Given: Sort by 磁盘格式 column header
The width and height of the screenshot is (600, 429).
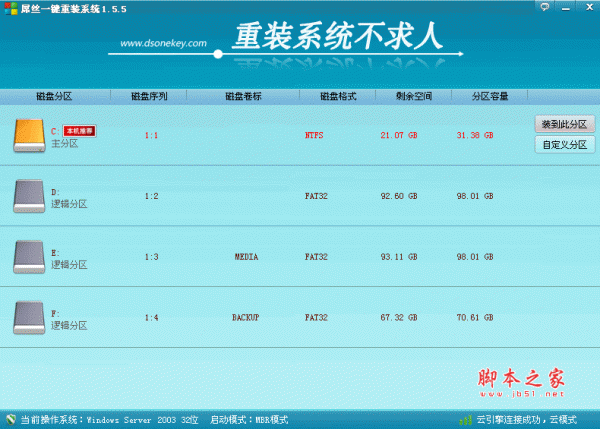Looking at the screenshot, I should pos(338,96).
